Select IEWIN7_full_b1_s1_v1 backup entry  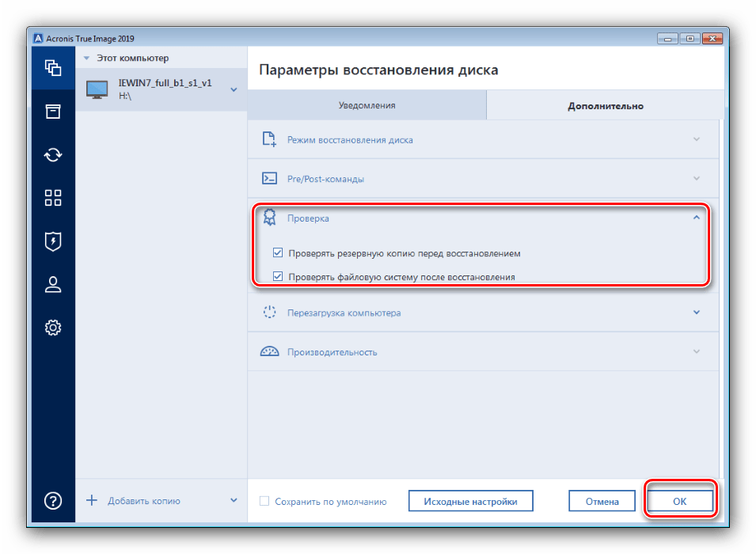161,89
